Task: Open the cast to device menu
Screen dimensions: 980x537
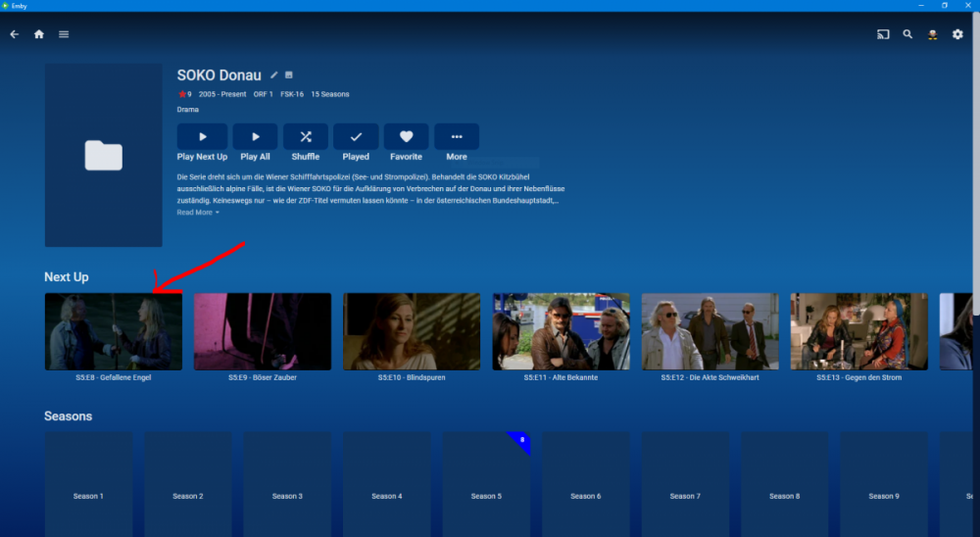Action: pos(883,34)
